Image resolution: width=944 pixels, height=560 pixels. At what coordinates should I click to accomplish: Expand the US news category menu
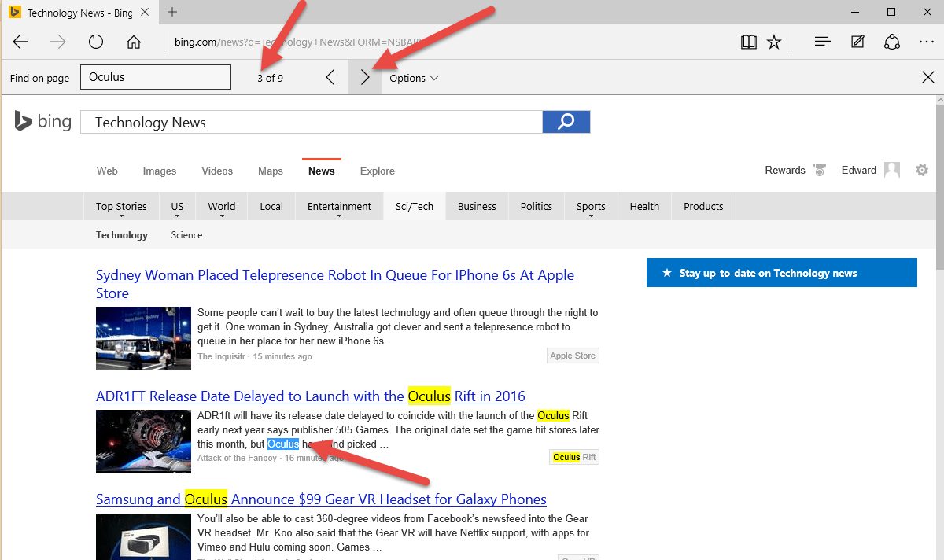coord(177,206)
